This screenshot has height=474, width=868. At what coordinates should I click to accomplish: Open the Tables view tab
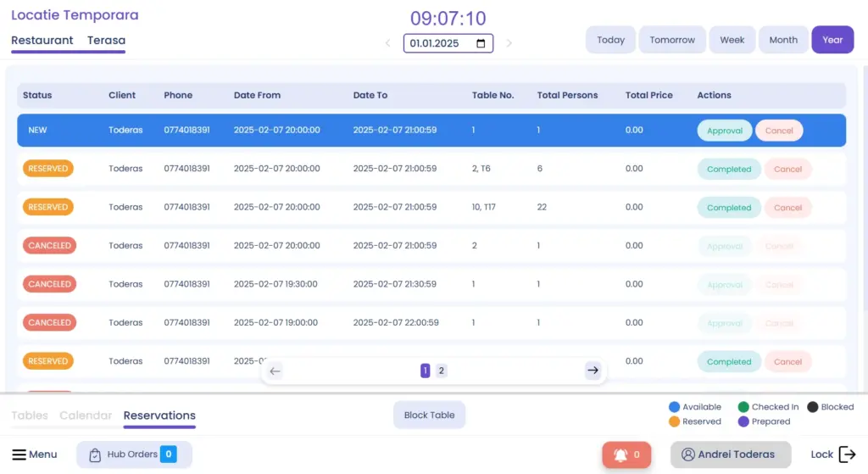pyautogui.click(x=30, y=415)
